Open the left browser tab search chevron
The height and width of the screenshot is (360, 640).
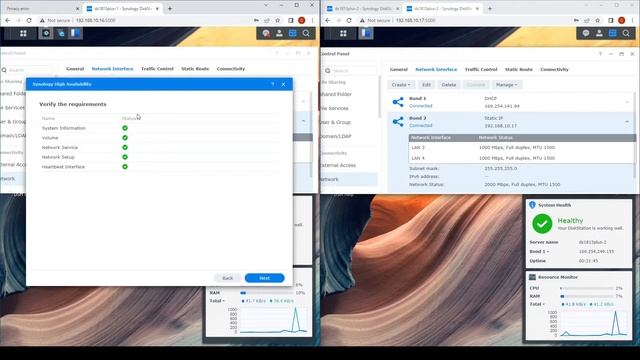coord(266,5)
